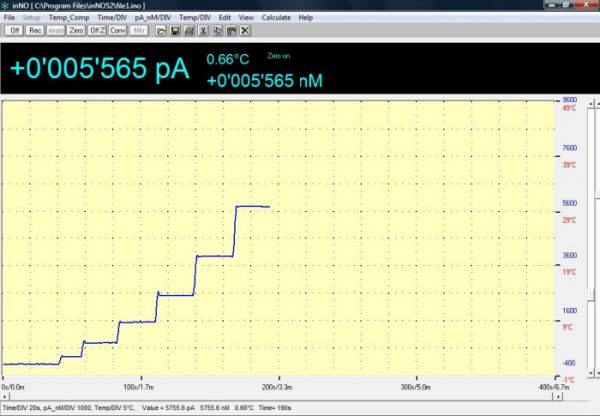This screenshot has height=416, width=600.
Task: Open the File menu
Action: pyautogui.click(x=9, y=18)
